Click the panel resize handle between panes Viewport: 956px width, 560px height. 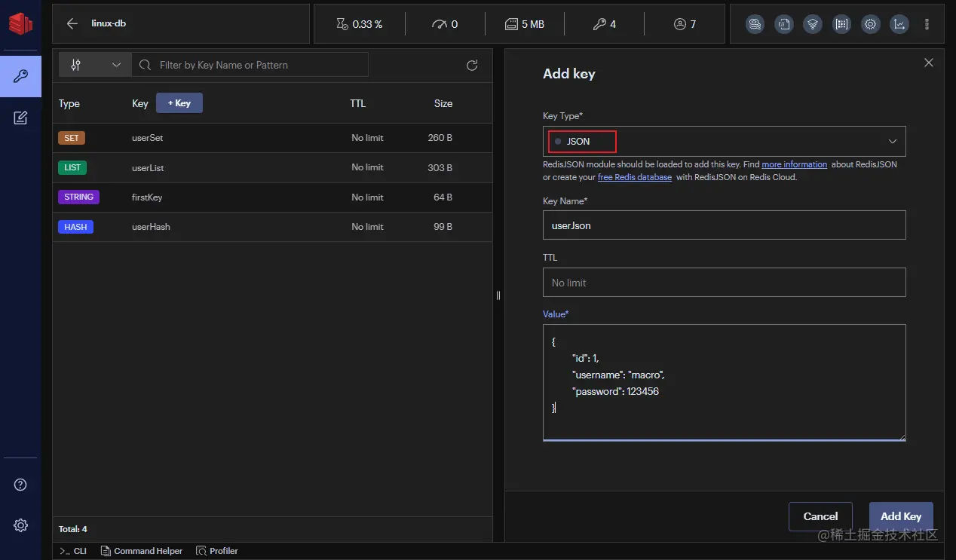498,295
